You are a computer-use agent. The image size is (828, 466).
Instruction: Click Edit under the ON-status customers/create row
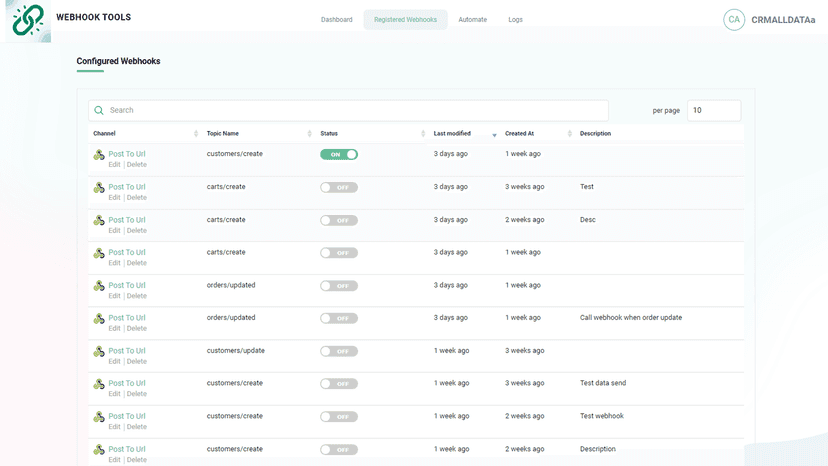click(115, 165)
